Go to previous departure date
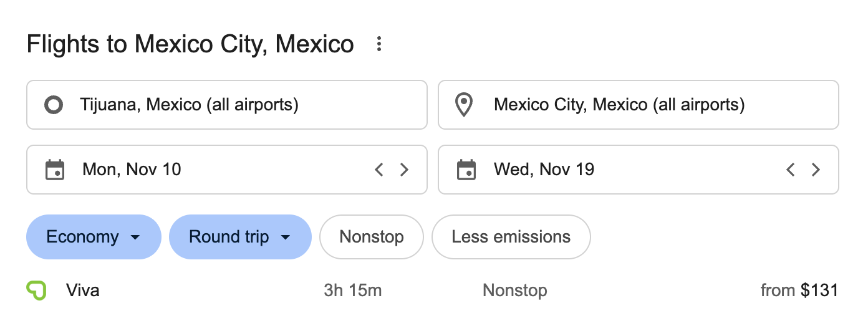 tap(379, 170)
